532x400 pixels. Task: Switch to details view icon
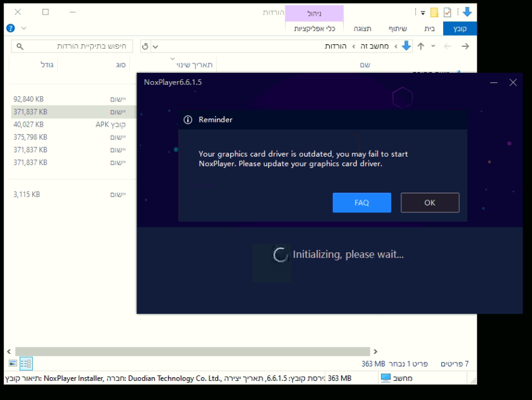(x=26, y=364)
